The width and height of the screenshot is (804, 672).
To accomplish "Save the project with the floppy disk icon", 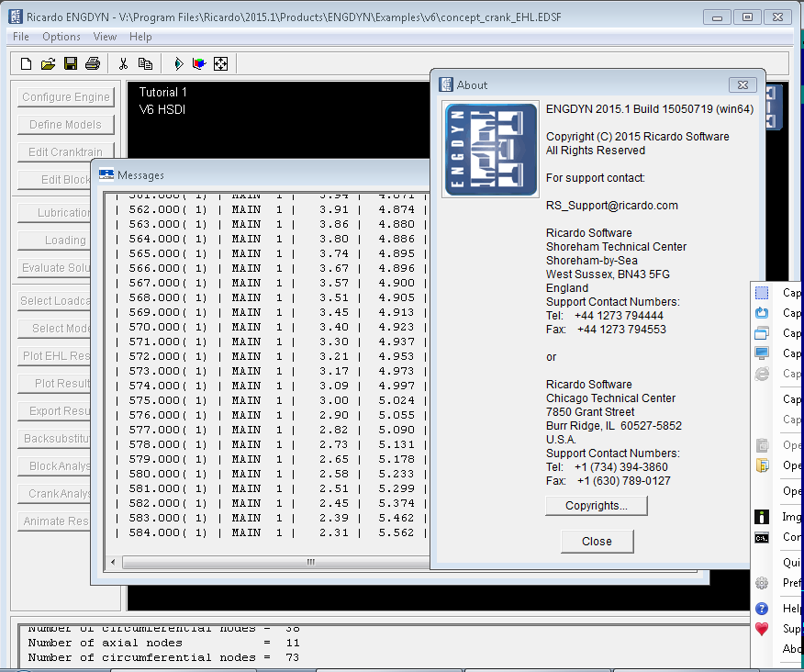I will click(71, 63).
